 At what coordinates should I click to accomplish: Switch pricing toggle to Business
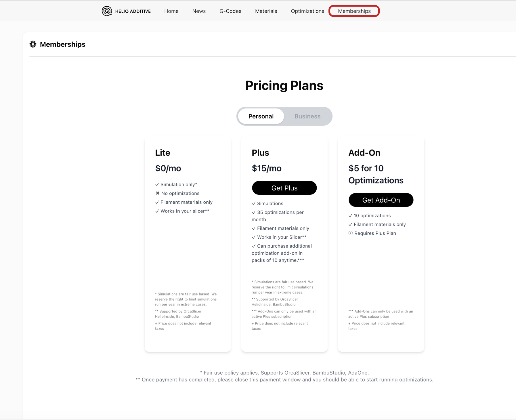(x=307, y=116)
